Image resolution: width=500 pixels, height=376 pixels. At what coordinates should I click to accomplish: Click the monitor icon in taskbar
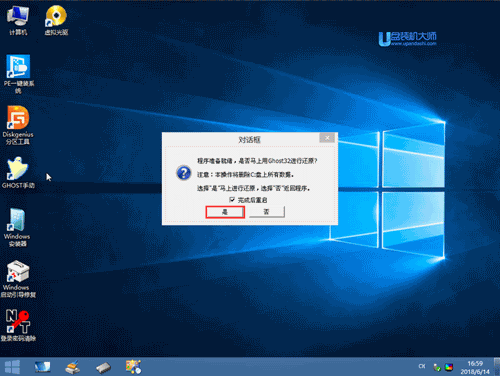pyautogui.click(x=42, y=367)
